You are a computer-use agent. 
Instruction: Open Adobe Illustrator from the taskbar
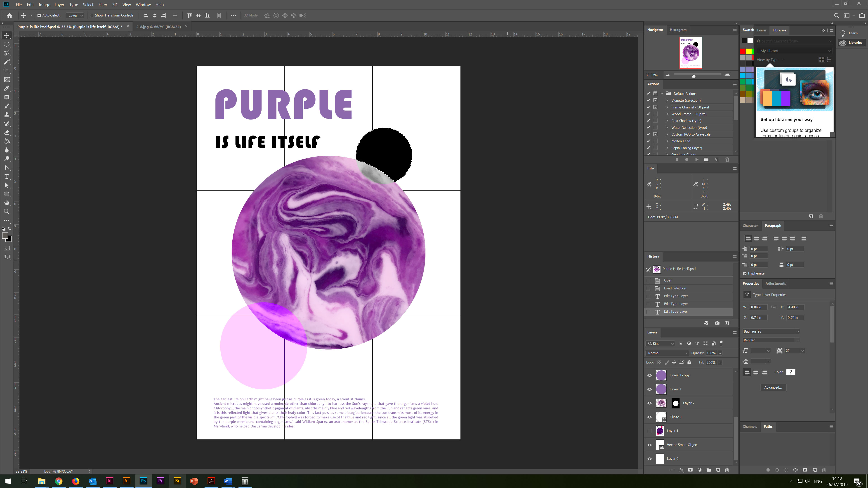tap(126, 481)
